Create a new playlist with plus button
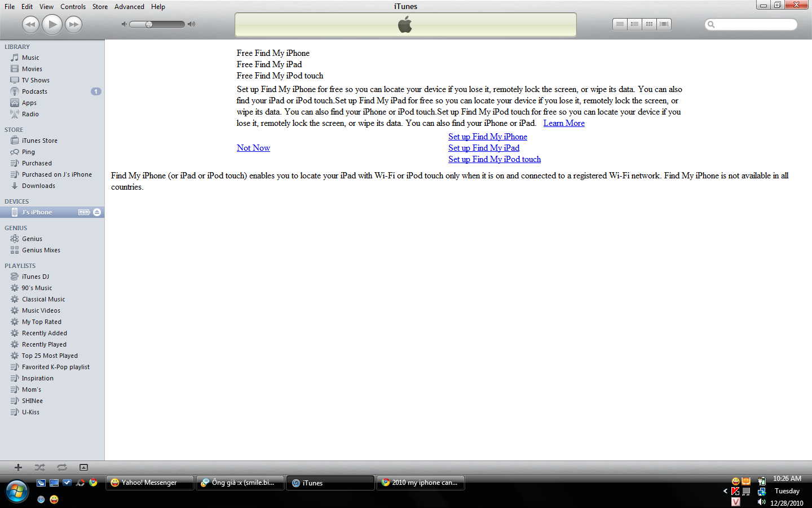The image size is (812, 508). click(18, 467)
